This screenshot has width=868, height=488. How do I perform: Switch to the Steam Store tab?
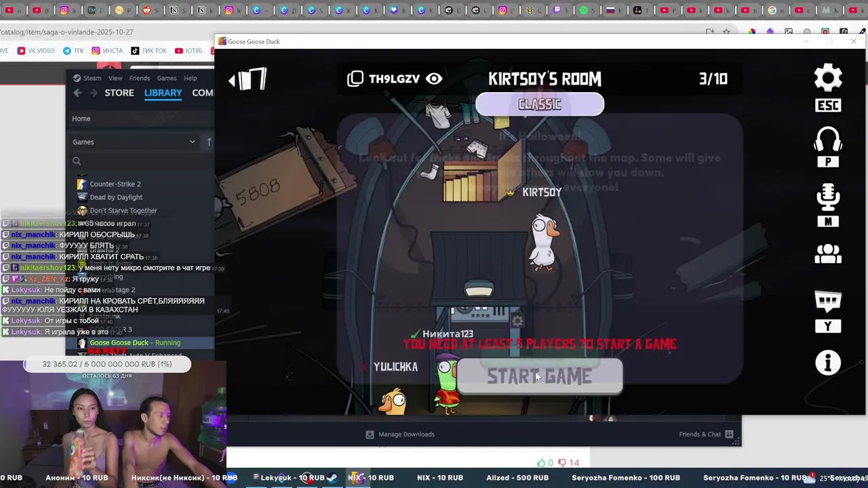click(x=119, y=93)
